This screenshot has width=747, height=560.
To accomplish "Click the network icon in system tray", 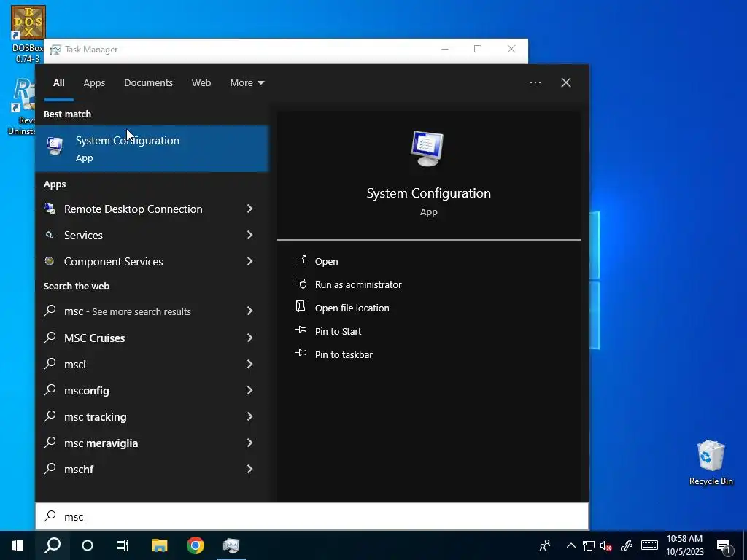I will coord(589,545).
